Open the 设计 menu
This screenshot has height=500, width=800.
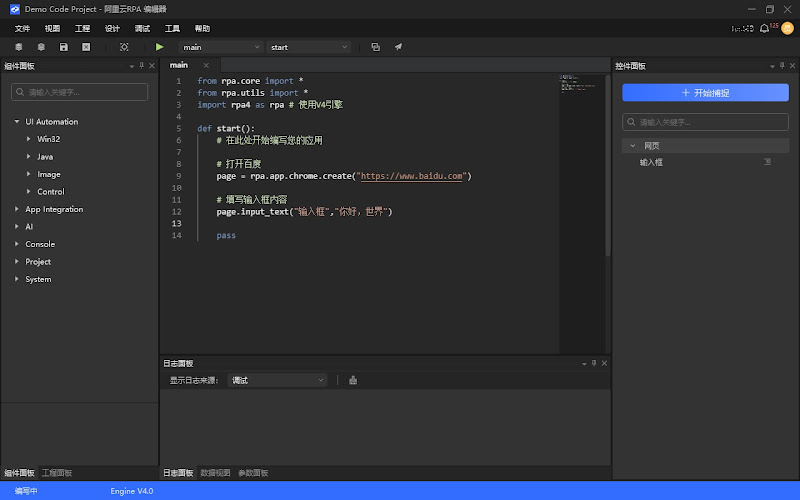112,29
